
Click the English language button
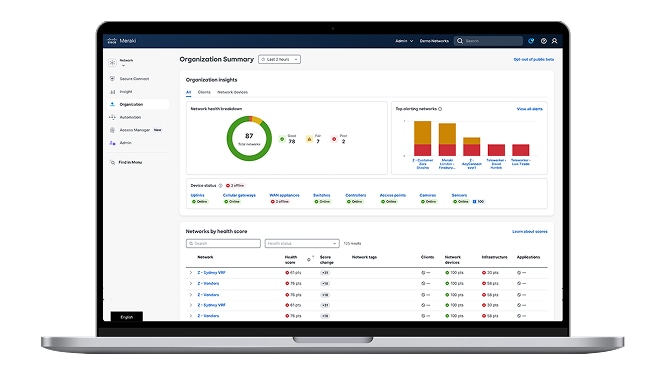coord(127,317)
